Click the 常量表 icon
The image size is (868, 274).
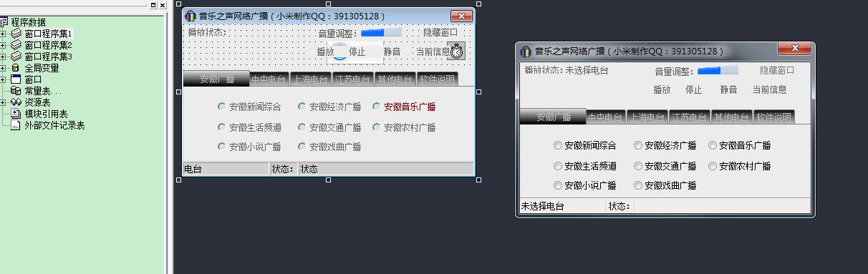pyautogui.click(x=16, y=91)
